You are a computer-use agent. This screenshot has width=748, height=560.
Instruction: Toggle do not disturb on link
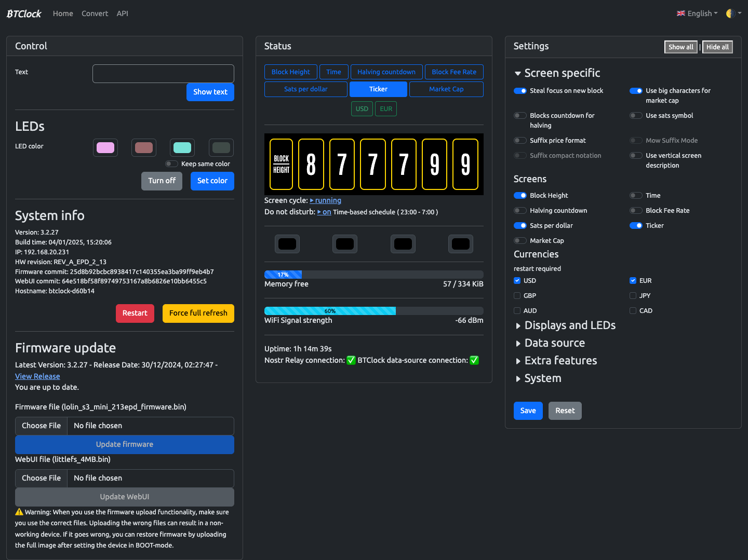point(324,212)
